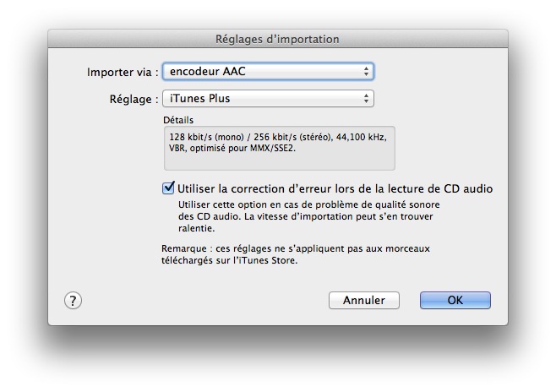Click the "Utiliser la correction d'erreur" label

[x=335, y=188]
